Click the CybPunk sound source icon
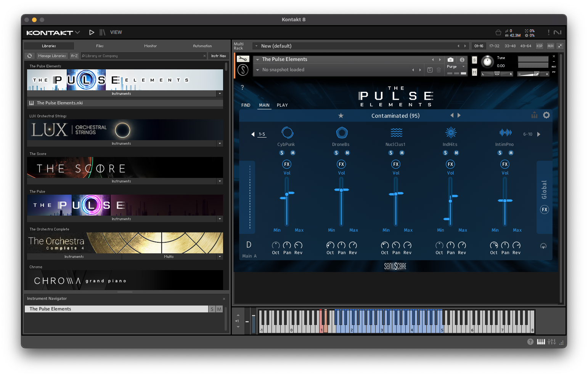588x376 pixels. click(287, 133)
